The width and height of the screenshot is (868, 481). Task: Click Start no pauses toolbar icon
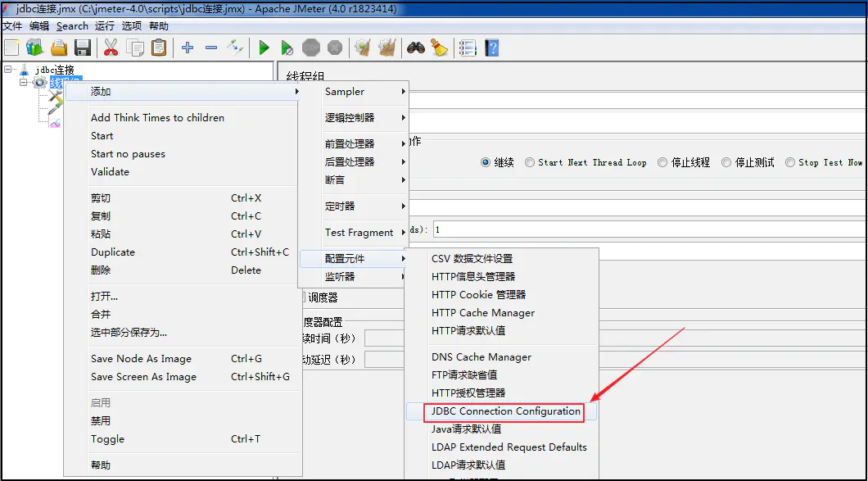[287, 48]
